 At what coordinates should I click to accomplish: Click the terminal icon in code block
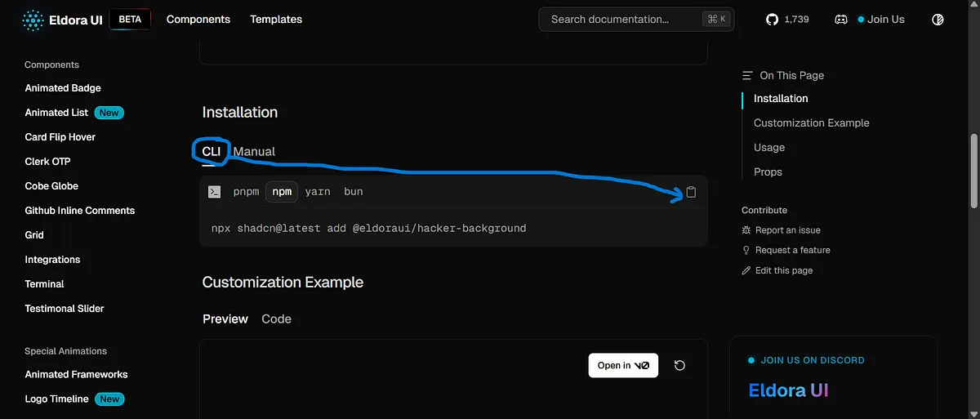tap(214, 192)
